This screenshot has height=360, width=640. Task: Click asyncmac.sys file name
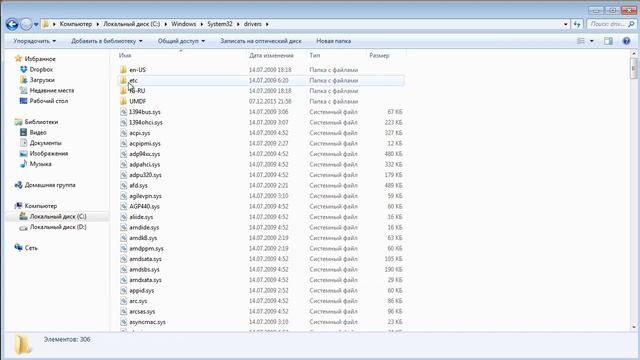[x=147, y=322]
